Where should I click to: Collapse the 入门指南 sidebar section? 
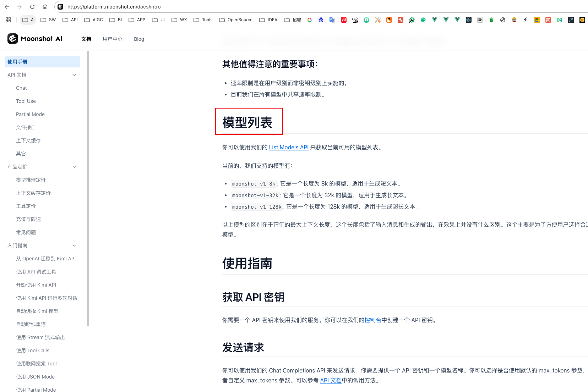[74, 245]
